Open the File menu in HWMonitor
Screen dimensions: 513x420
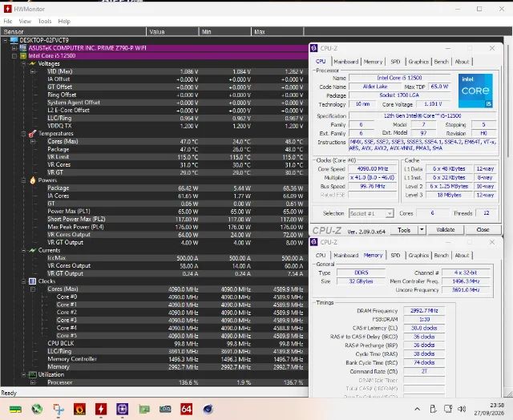(8, 22)
